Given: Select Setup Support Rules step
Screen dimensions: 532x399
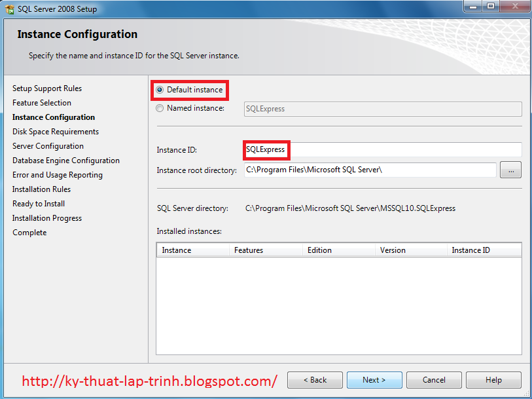Looking at the screenshot, I should [x=47, y=88].
